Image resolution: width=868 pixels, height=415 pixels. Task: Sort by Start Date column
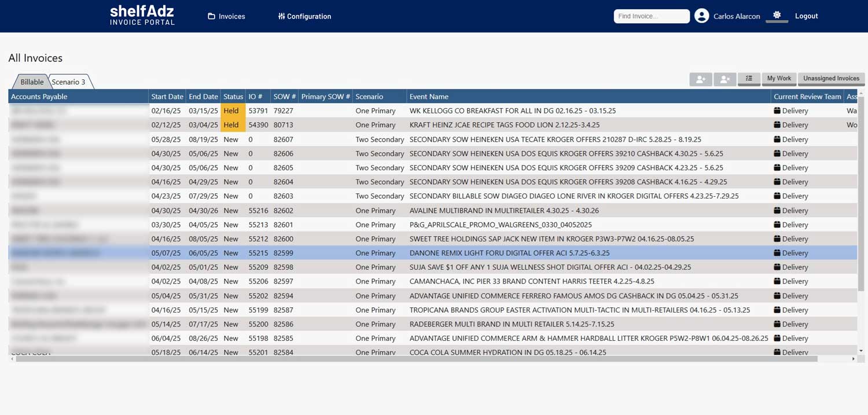click(x=167, y=97)
